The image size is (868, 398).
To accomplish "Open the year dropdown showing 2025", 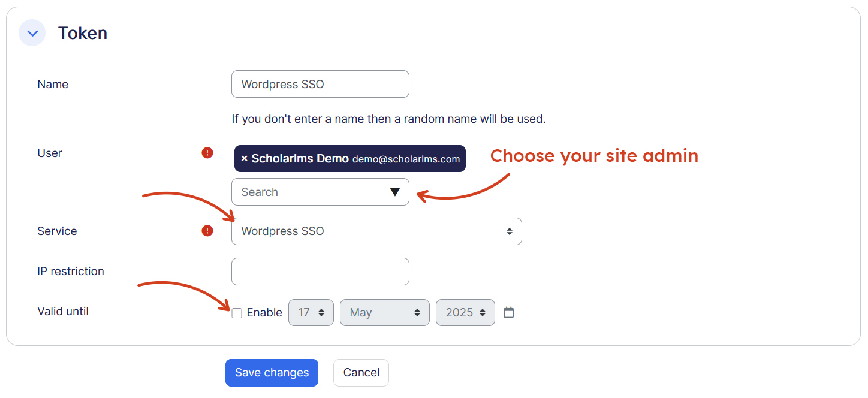I will (x=465, y=312).
